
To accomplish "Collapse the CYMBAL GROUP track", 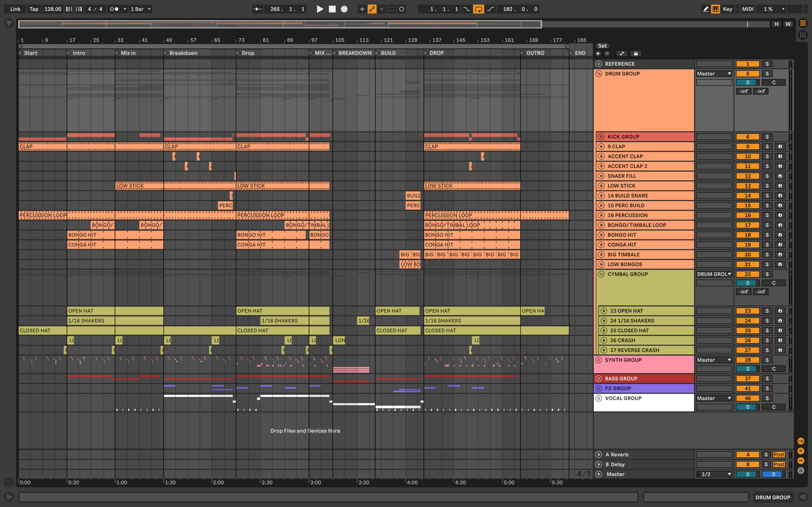I will click(601, 275).
